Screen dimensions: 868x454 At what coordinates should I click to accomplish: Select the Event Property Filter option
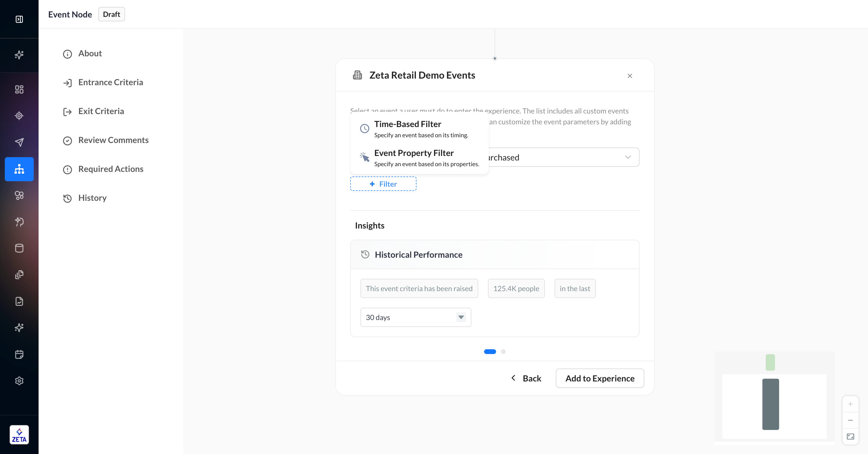pyautogui.click(x=420, y=158)
